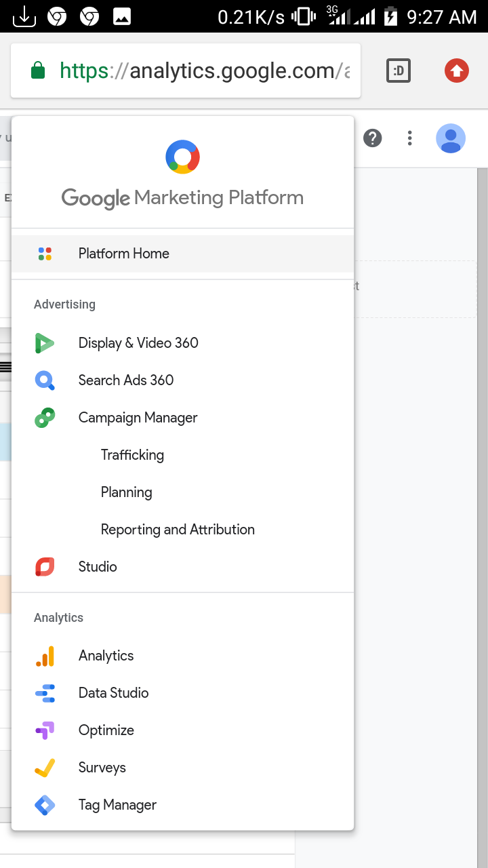Open Tag Manager label
Image resolution: width=488 pixels, height=868 pixels.
click(x=117, y=805)
